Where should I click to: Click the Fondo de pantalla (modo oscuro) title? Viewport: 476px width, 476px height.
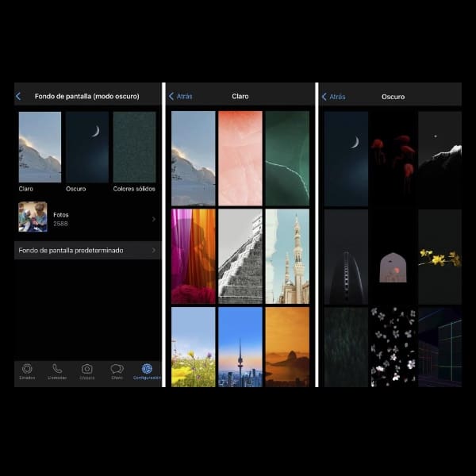86,96
